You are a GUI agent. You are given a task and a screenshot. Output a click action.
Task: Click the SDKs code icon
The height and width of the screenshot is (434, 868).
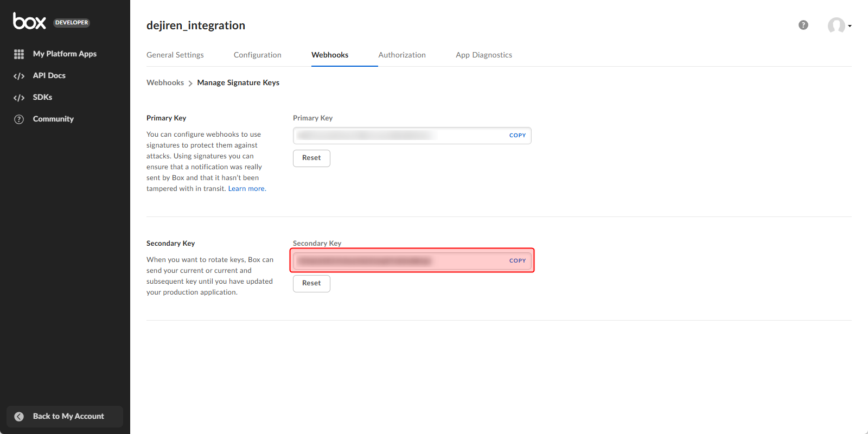[19, 98]
